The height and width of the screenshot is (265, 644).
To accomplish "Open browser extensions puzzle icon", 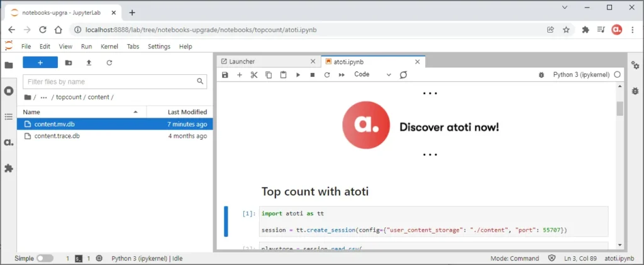I will [586, 30].
